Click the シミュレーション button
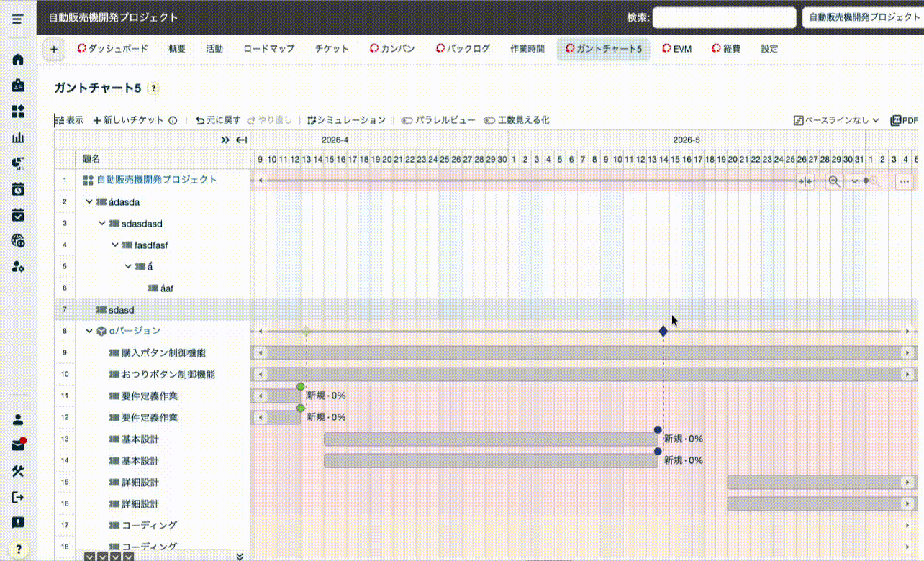 346,120
